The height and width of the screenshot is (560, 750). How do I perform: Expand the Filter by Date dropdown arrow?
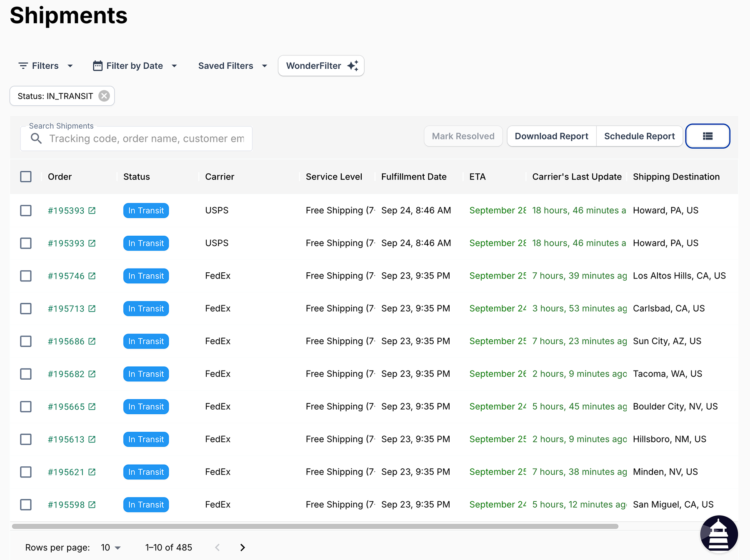[174, 66]
